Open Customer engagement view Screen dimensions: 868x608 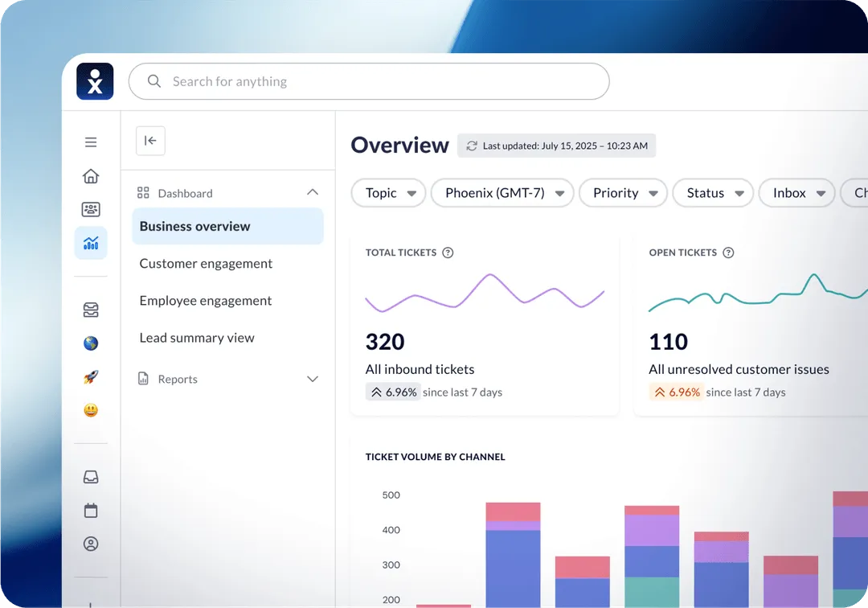[206, 264]
